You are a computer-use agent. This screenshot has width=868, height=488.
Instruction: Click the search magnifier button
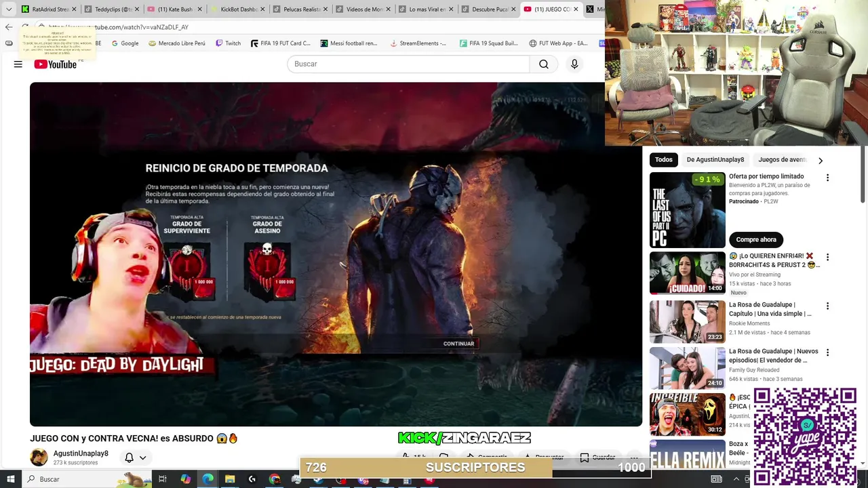[543, 64]
